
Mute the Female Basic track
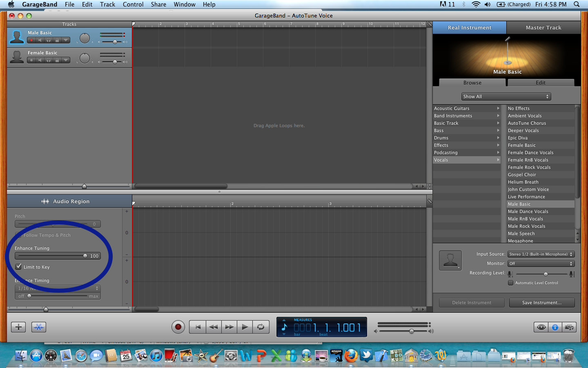(40, 60)
